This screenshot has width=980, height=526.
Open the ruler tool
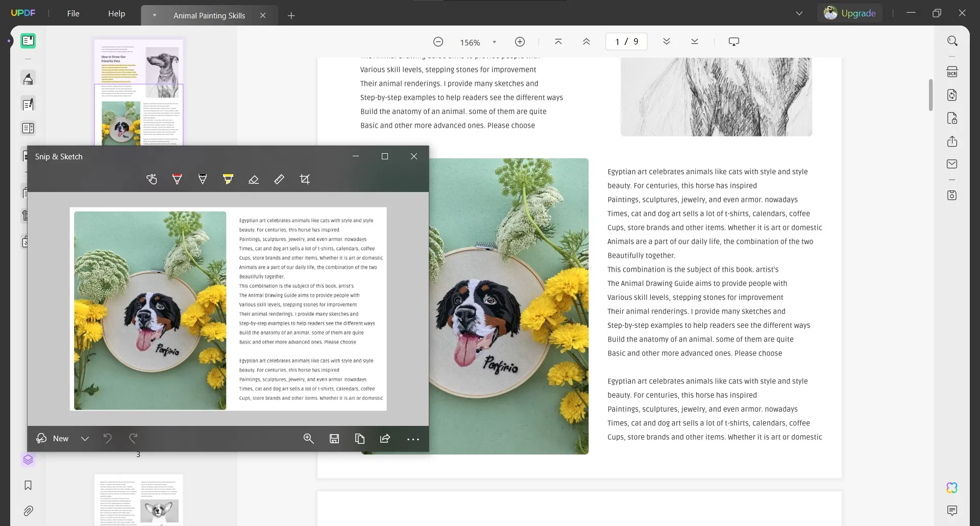(279, 179)
